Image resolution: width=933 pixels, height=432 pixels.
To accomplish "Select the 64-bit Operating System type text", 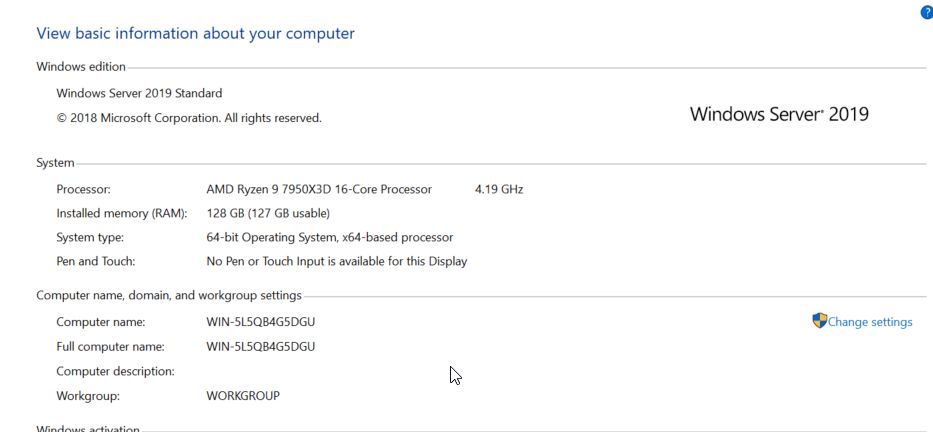I will coord(329,237).
